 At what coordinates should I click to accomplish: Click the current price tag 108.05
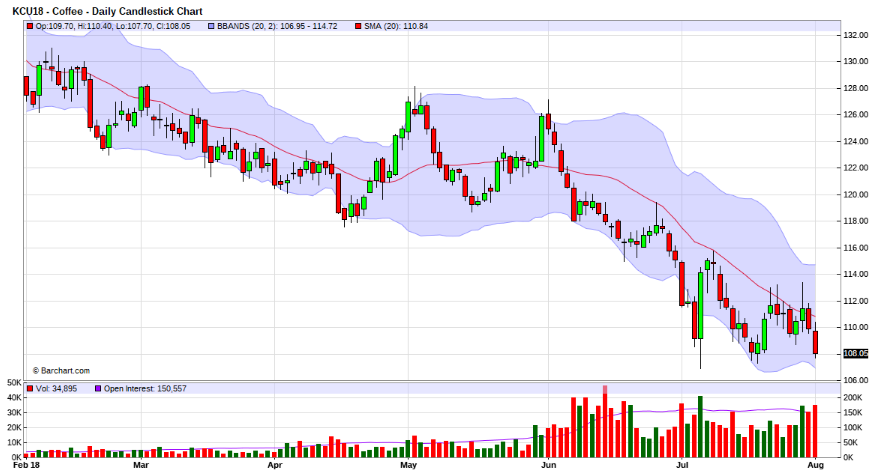(855, 353)
